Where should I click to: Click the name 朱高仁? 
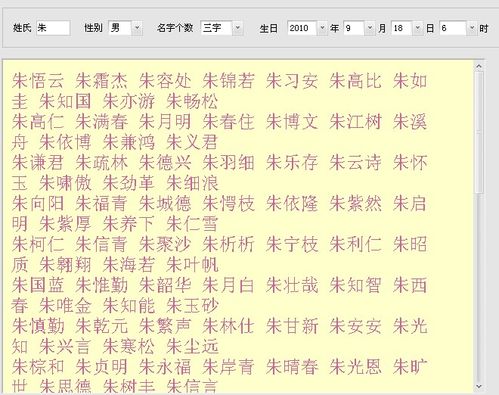(38, 122)
